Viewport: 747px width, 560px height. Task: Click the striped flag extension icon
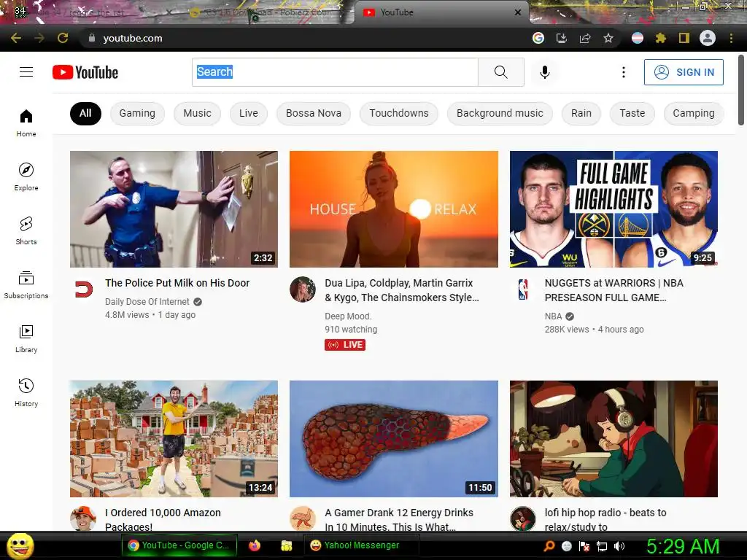coord(638,38)
